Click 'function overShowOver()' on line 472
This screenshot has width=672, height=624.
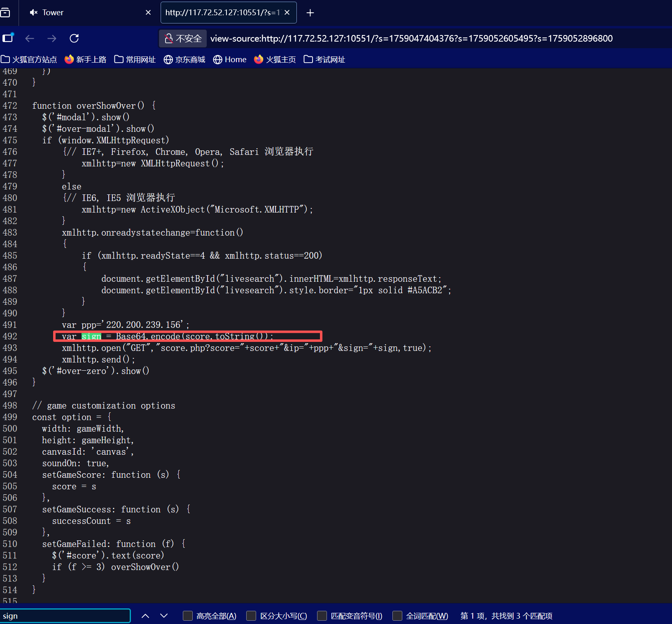(89, 105)
